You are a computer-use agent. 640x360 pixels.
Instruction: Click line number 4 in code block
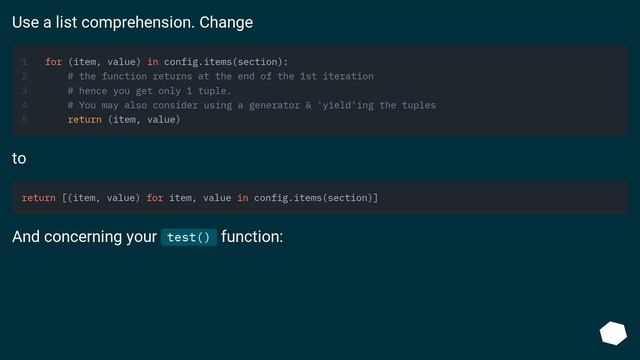[x=24, y=105]
